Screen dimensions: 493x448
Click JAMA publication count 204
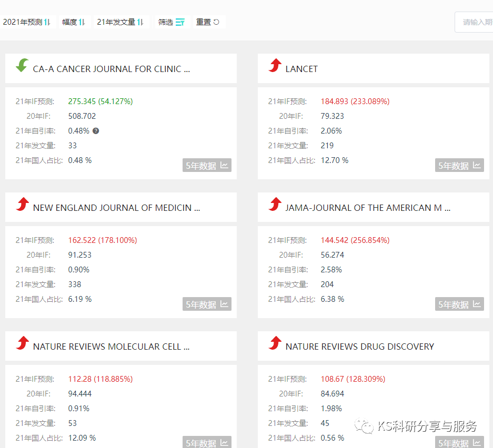327,284
